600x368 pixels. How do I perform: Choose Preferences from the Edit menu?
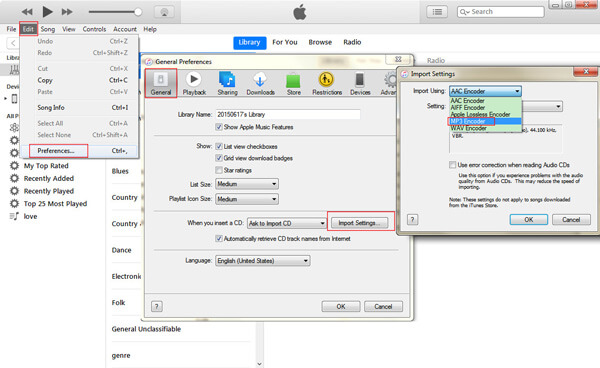coord(80,151)
